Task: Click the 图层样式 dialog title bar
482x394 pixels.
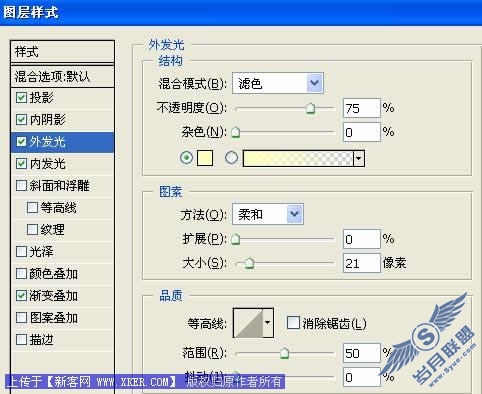Action: [241, 13]
